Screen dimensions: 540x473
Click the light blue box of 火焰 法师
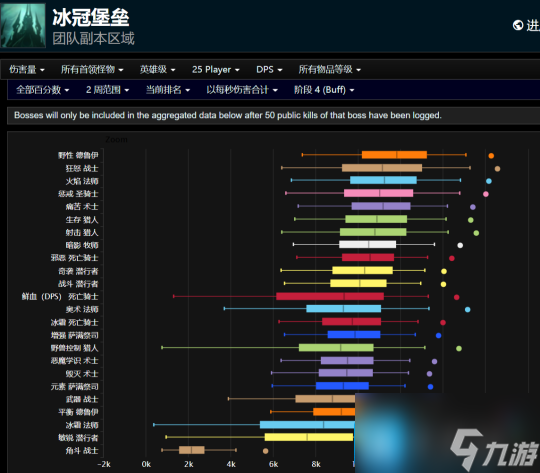[383, 180]
